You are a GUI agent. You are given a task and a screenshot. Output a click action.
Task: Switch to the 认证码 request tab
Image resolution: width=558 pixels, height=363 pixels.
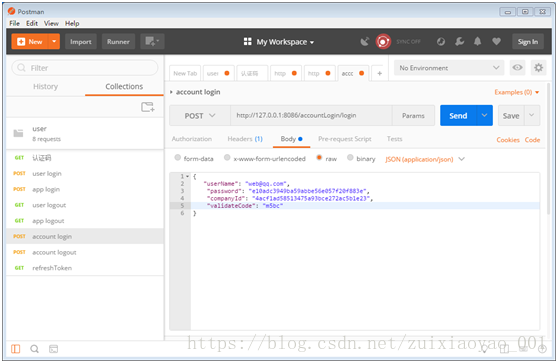(x=252, y=73)
